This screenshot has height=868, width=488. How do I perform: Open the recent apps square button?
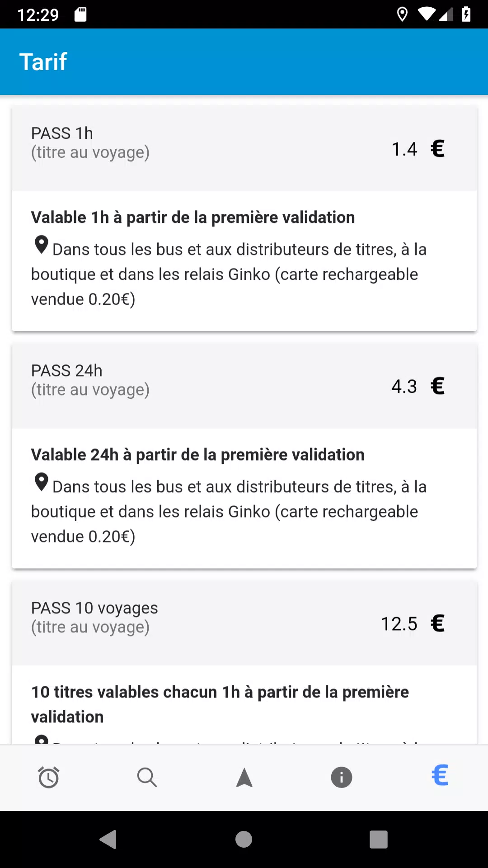click(378, 840)
